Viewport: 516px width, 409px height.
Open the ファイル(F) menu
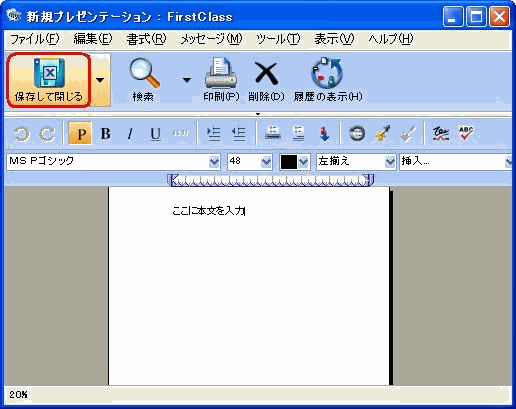(35, 39)
